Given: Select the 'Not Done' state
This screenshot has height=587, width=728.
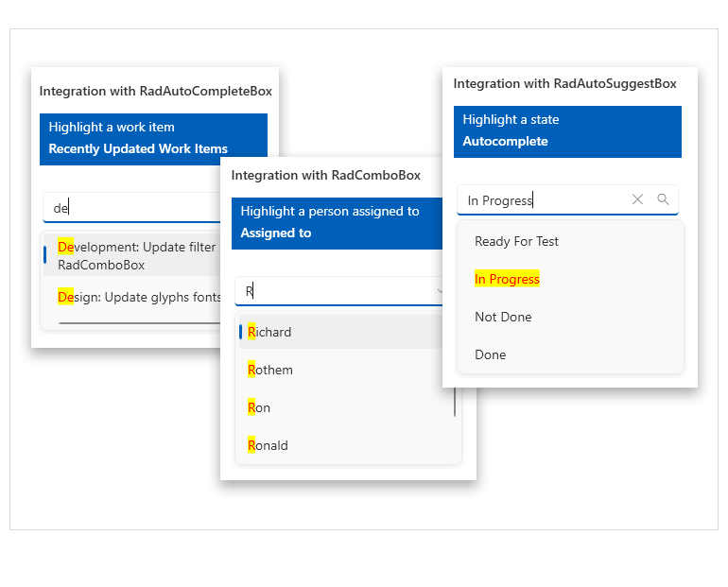Looking at the screenshot, I should [x=570, y=317].
